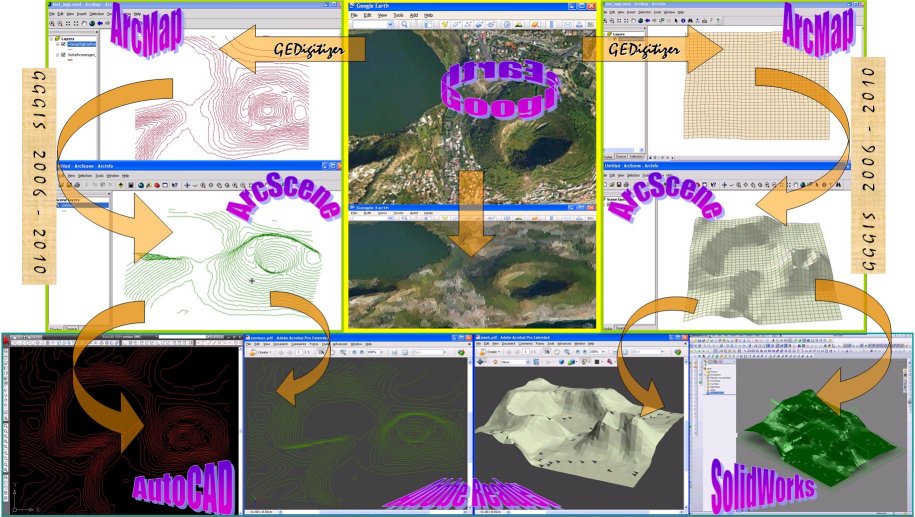The image size is (915, 517).
Task: Select the Add Polygon tool in Google Earth
Action: 456,25
